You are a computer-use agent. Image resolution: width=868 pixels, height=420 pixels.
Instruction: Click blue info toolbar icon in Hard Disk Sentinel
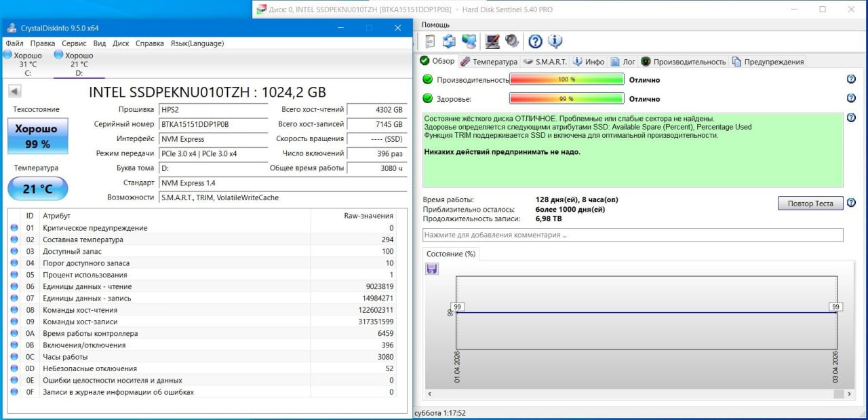[x=555, y=41]
